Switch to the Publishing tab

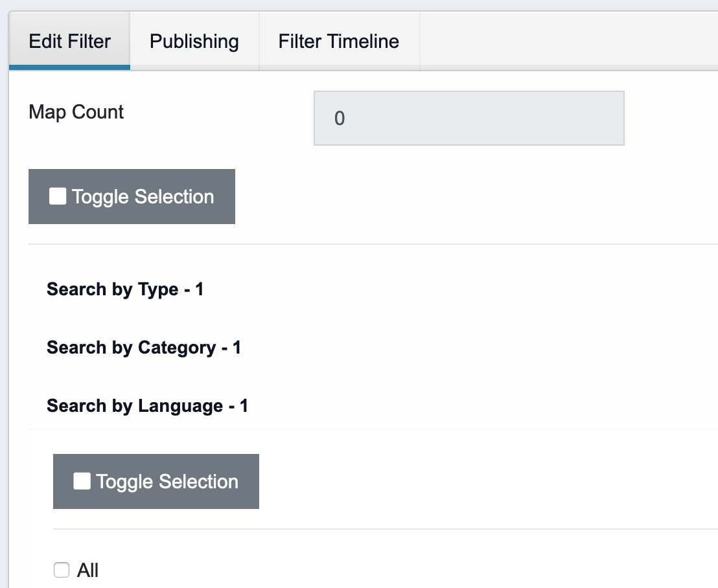click(x=194, y=41)
